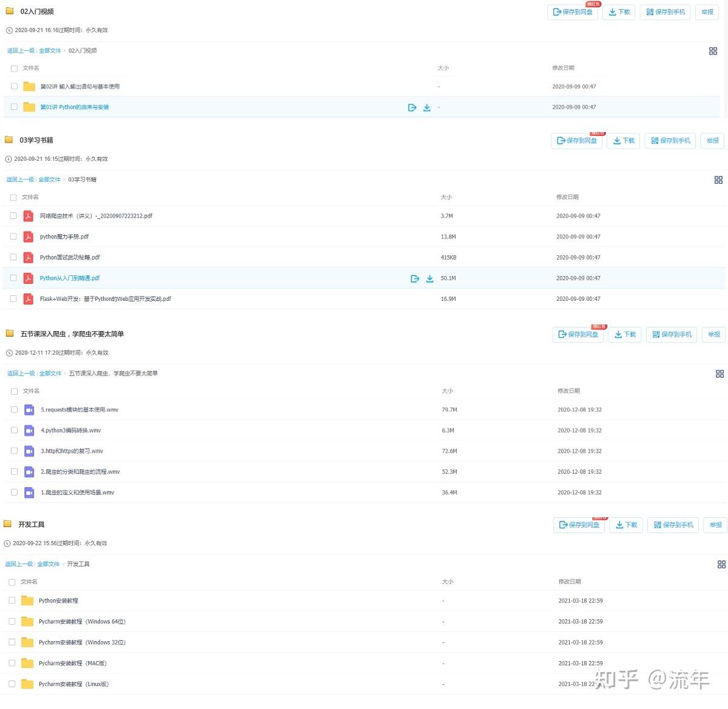Click video icon of 5.requests模块的基本使用.wmv
The height and width of the screenshot is (709, 728).
[29, 410]
